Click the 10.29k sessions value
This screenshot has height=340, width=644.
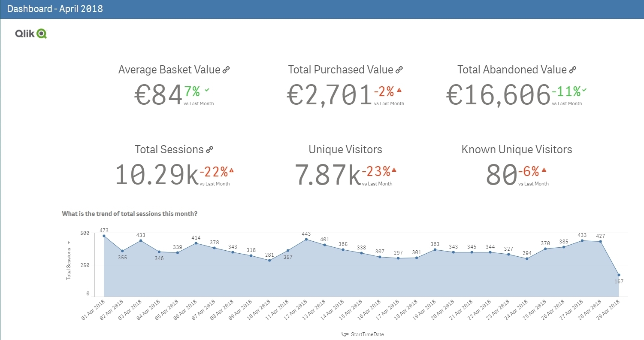157,175
